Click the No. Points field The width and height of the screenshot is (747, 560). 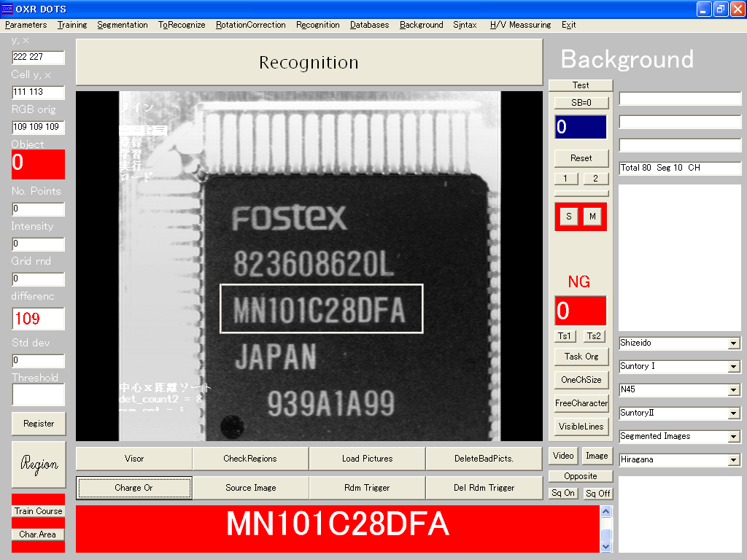pos(38,209)
